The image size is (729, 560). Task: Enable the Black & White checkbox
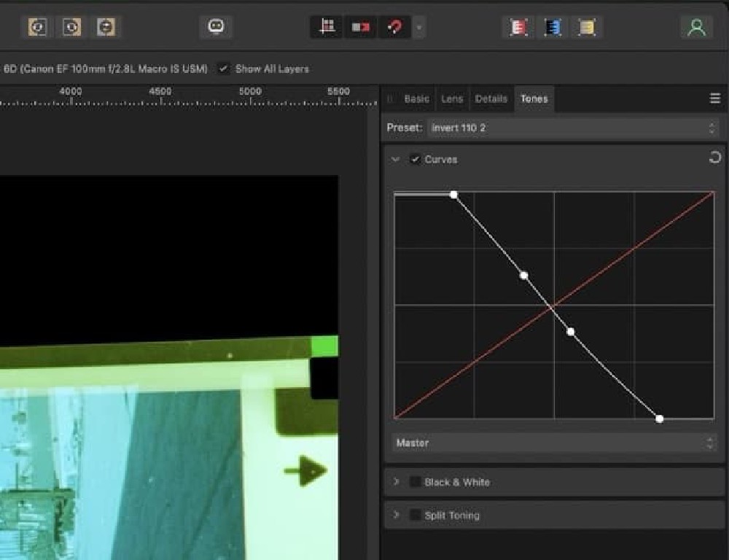[x=415, y=482]
